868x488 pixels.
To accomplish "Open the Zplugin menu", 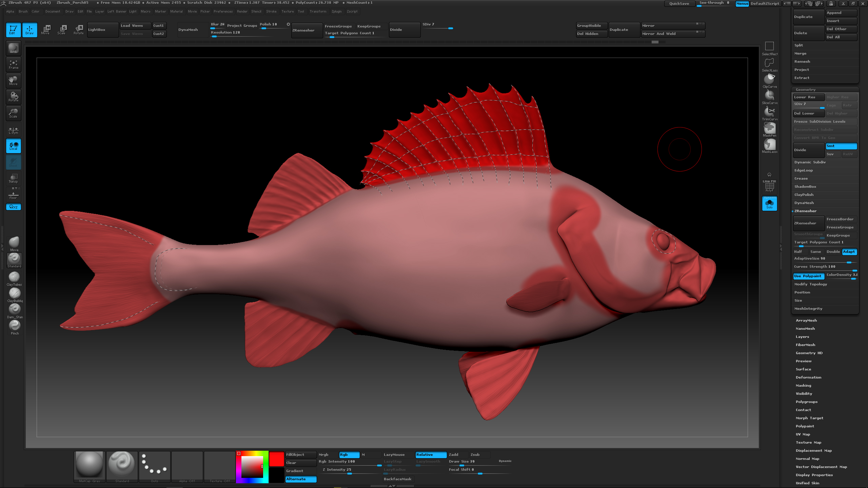I will (x=337, y=12).
